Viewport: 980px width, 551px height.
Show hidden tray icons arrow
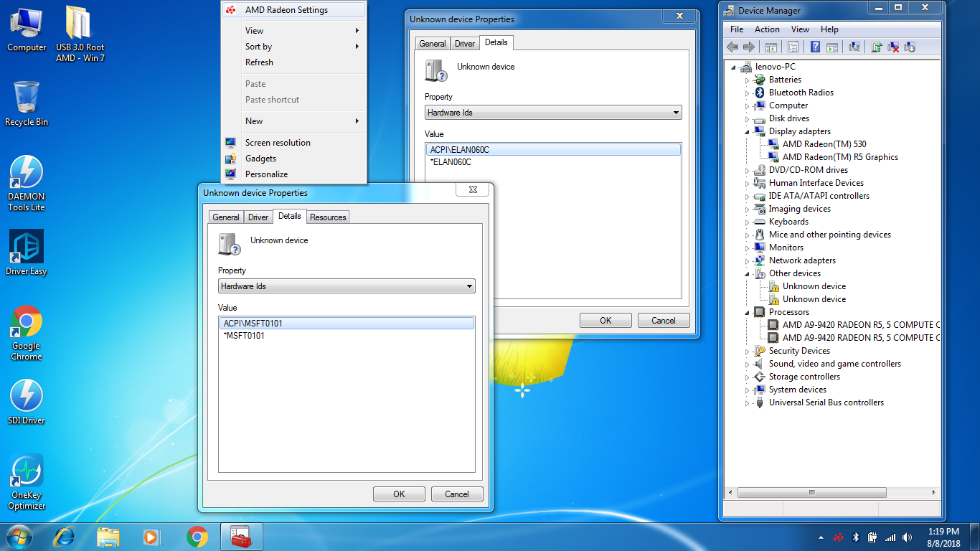coord(821,537)
